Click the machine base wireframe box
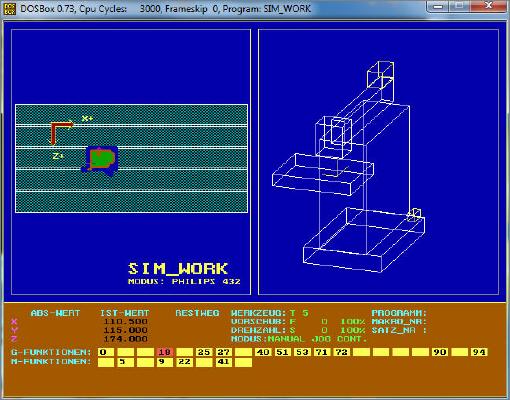This screenshot has width=510, height=400. [x=364, y=239]
